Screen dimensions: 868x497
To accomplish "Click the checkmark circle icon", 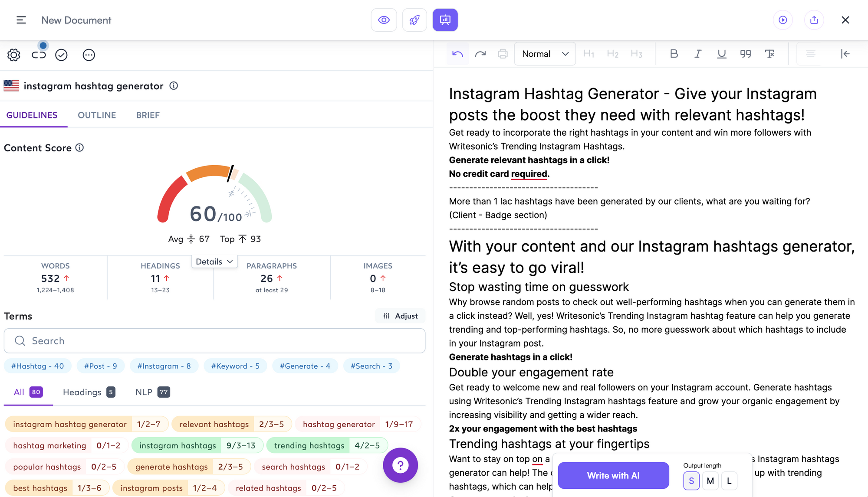I will coord(61,55).
